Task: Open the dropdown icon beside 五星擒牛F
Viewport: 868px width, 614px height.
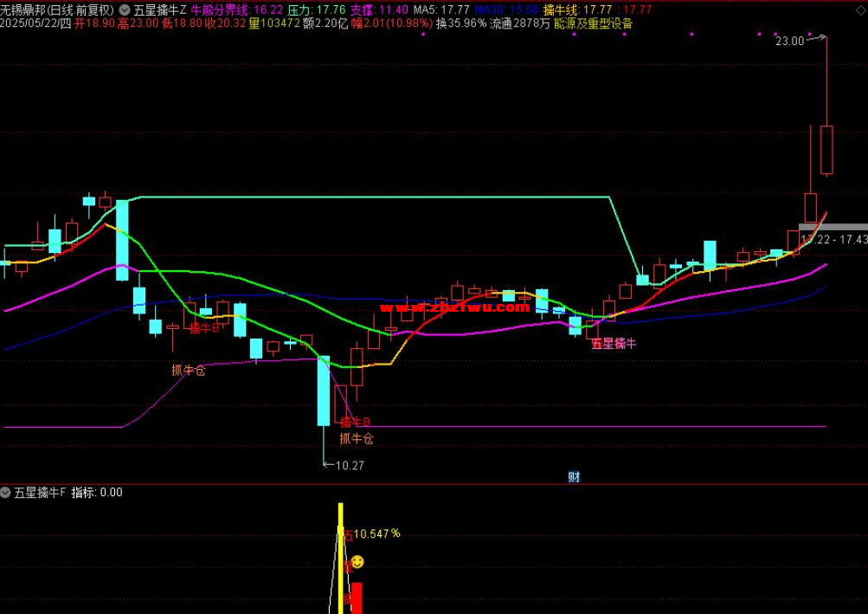Action: (5, 493)
